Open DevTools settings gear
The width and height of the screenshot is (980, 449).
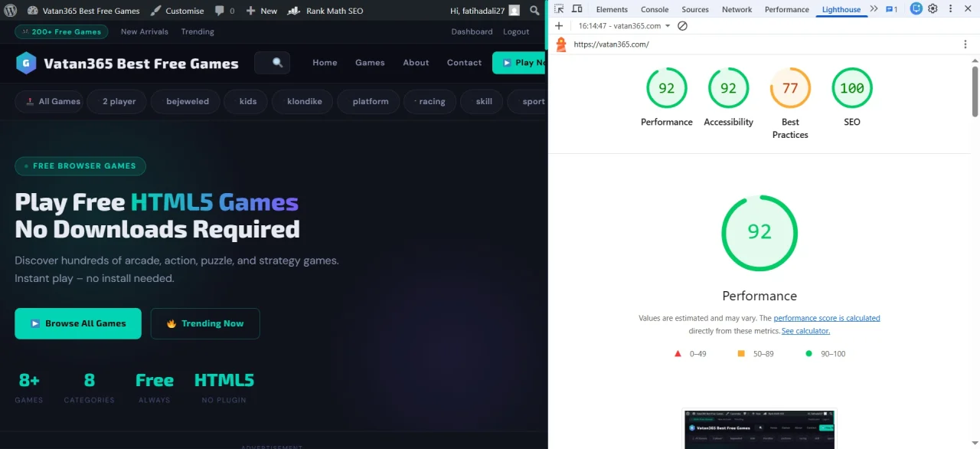click(933, 9)
